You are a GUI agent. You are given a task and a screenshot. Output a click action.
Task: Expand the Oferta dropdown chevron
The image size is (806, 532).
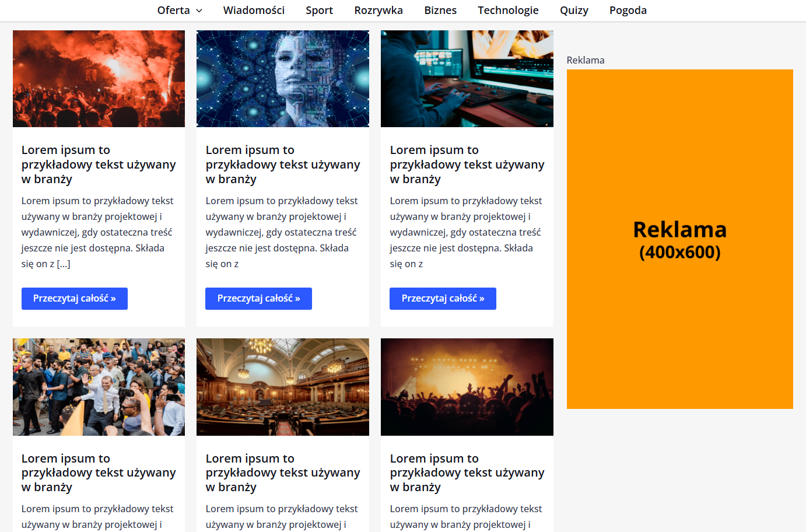click(x=199, y=10)
